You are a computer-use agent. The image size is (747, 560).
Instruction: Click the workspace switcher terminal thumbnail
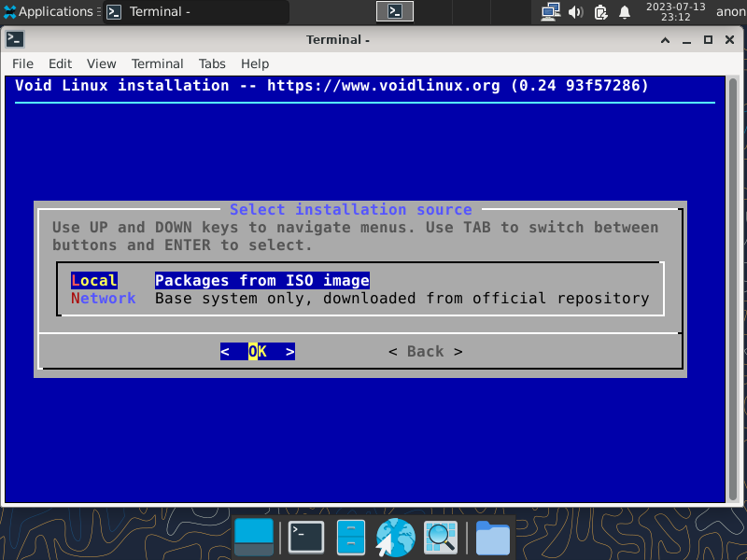[395, 11]
